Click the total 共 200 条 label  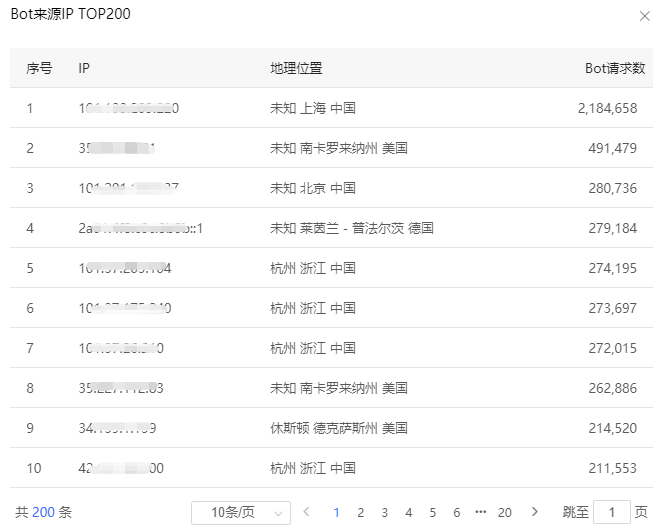(44, 512)
